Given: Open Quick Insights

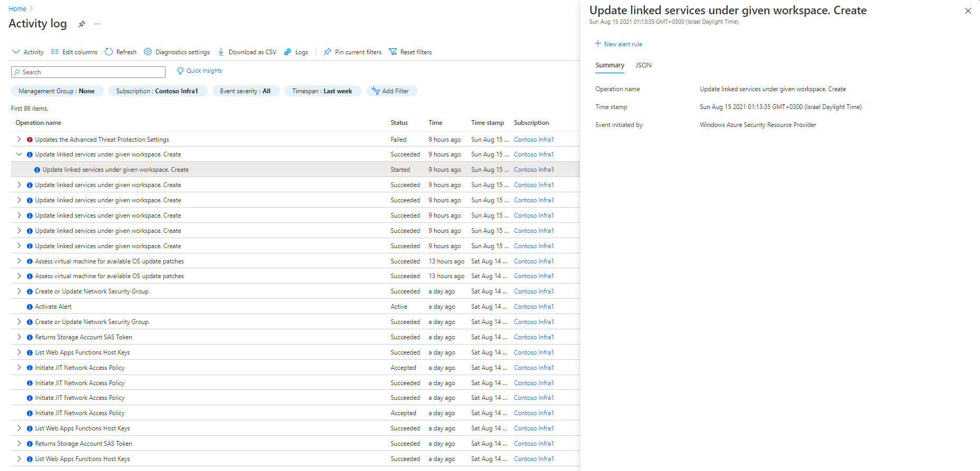Looking at the screenshot, I should coord(199,71).
